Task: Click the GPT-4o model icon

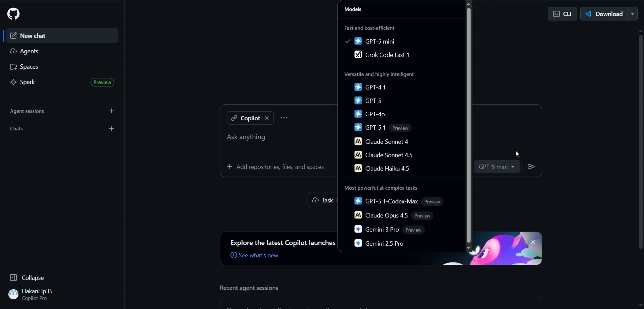Action: [358, 114]
